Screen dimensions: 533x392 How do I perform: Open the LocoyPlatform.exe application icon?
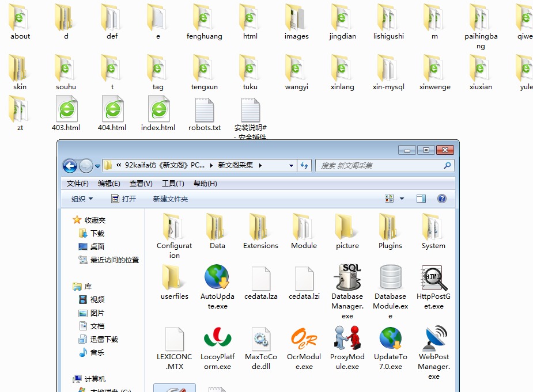click(x=217, y=338)
